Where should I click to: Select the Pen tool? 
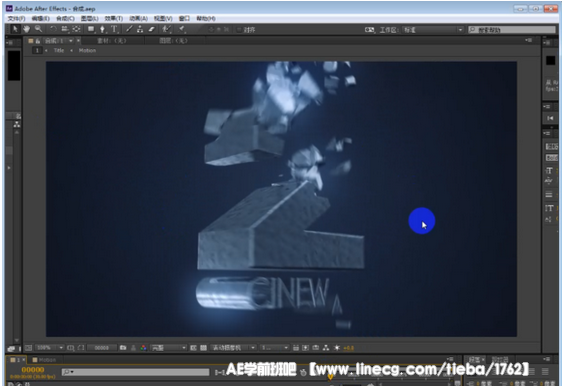(x=103, y=29)
